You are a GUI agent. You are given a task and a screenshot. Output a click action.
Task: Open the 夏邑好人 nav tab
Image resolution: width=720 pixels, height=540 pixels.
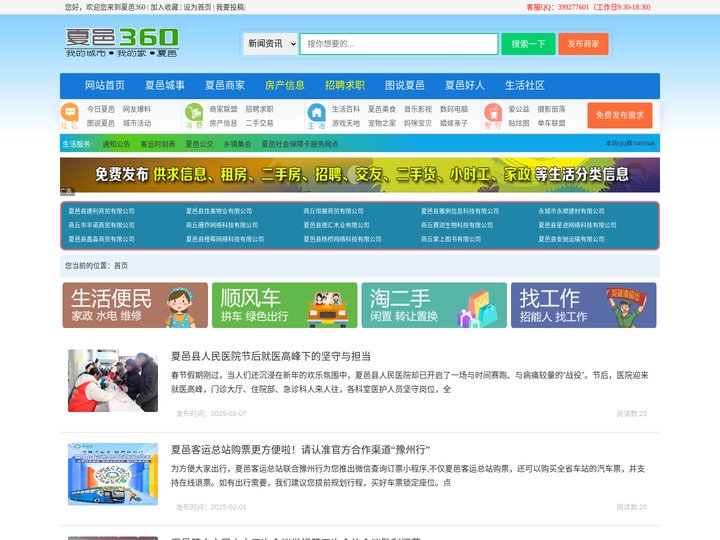(x=465, y=85)
